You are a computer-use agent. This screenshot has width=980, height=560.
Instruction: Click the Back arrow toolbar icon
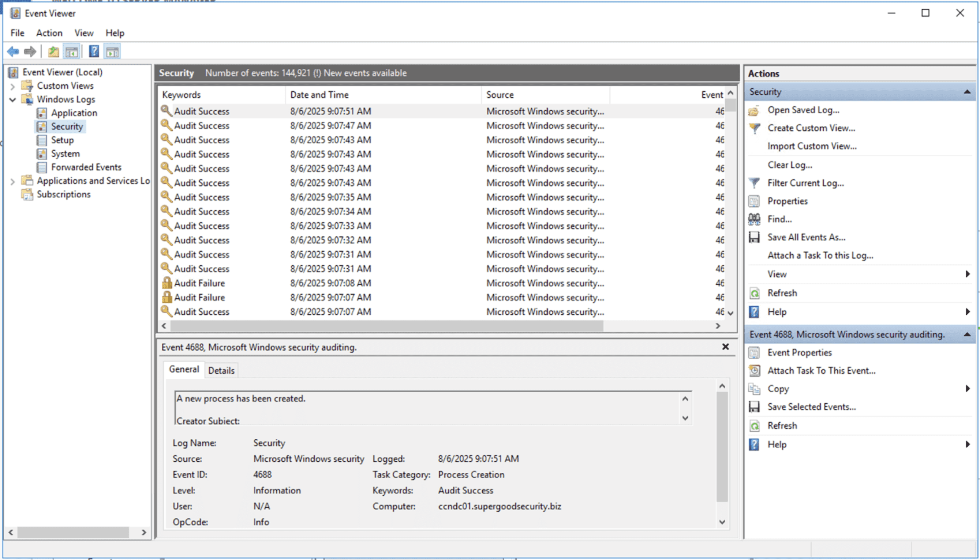click(x=13, y=51)
